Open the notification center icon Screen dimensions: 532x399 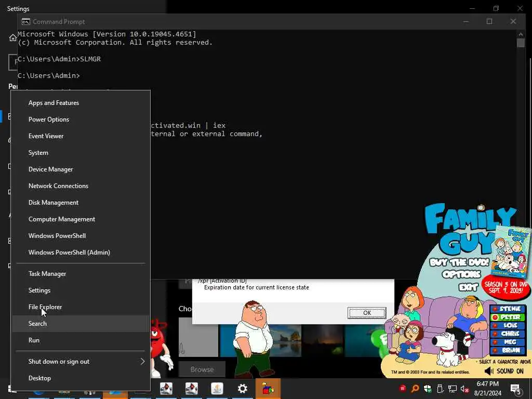pyautogui.click(x=515, y=389)
